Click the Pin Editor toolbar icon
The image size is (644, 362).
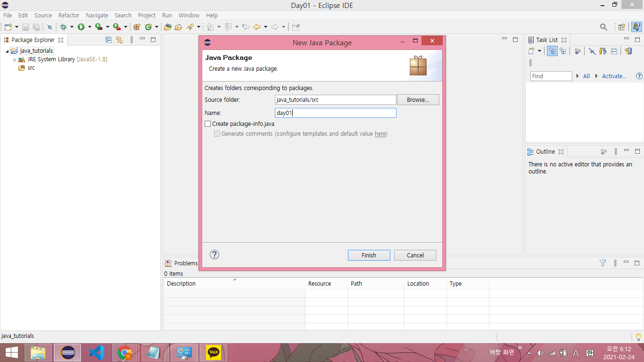point(296,27)
